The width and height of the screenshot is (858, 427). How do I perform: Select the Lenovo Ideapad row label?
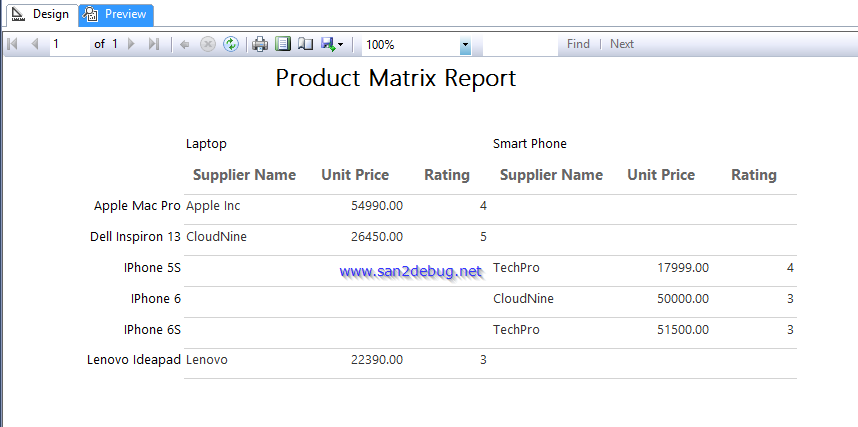pos(134,360)
